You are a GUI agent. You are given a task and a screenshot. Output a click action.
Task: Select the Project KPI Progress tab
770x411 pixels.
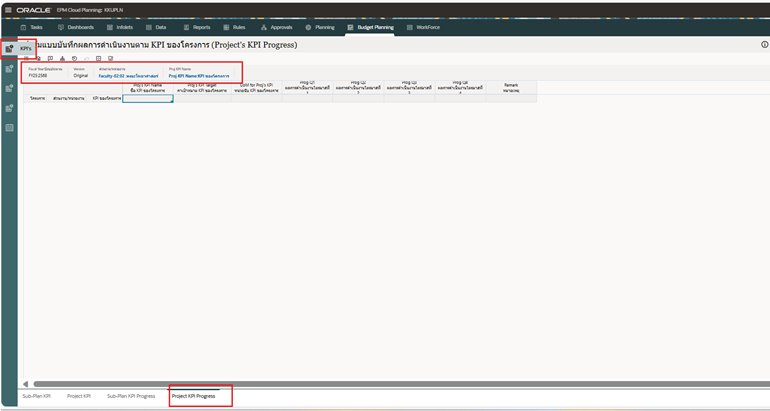click(193, 396)
